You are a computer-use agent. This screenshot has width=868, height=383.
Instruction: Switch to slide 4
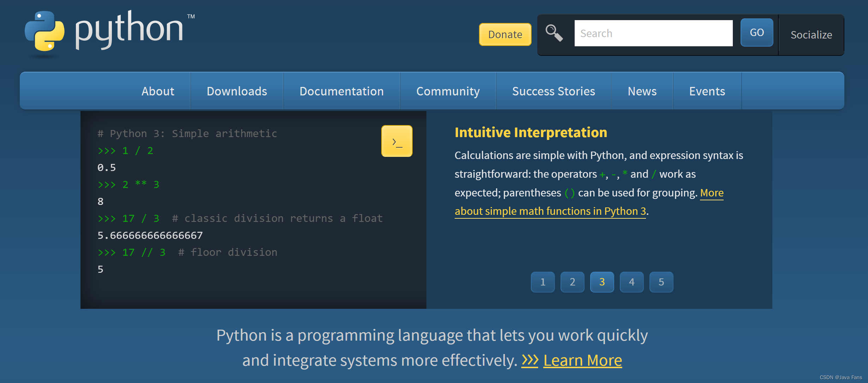click(x=632, y=282)
